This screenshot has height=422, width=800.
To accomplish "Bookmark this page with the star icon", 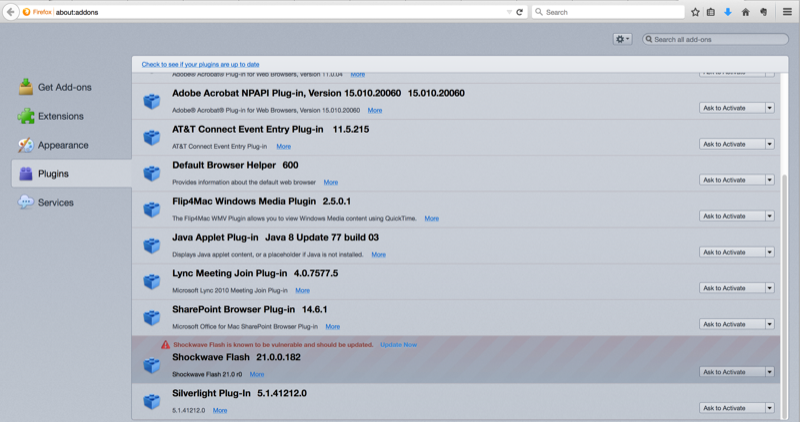I will click(x=695, y=12).
